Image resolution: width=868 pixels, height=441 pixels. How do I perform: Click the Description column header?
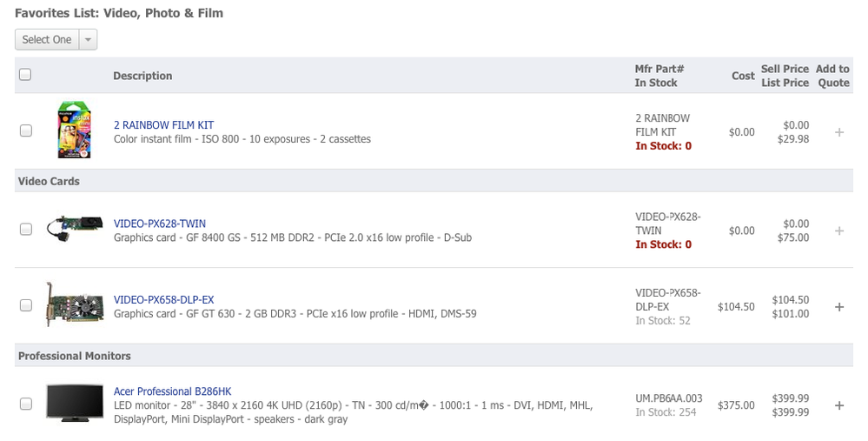coord(142,77)
